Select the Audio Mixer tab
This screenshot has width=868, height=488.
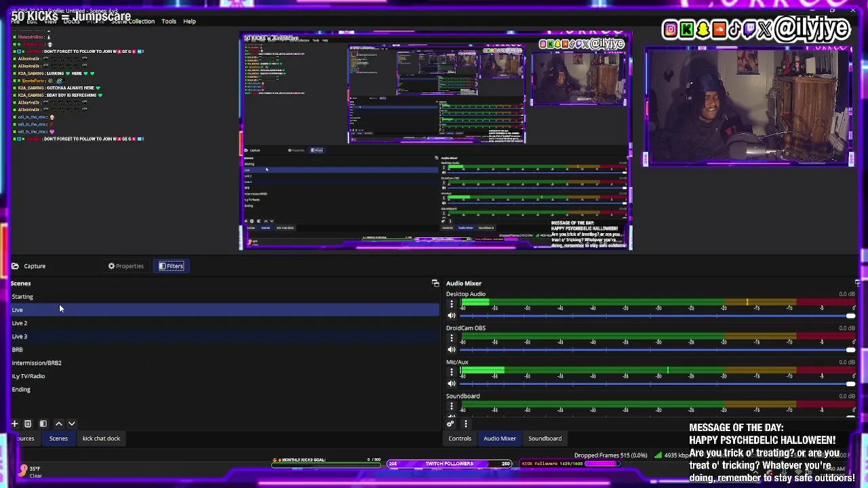500,439
